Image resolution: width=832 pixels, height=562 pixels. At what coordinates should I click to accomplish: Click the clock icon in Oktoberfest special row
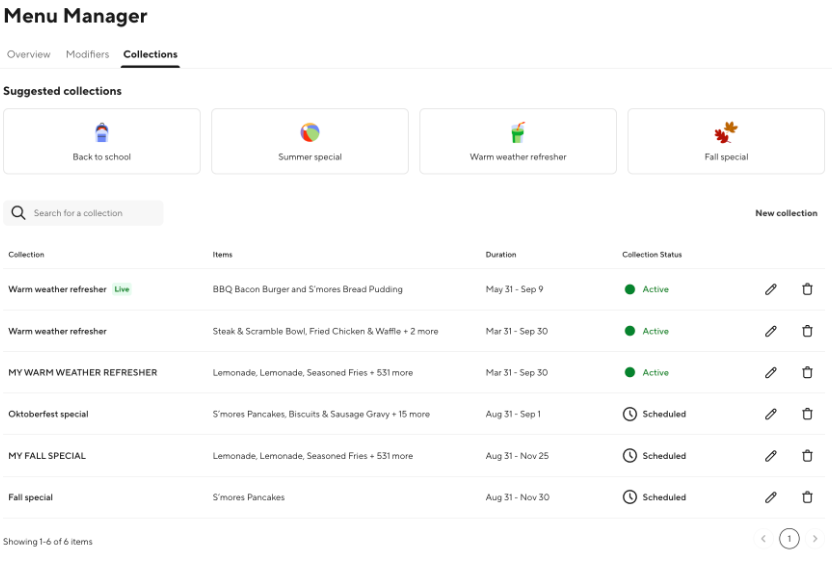[629, 414]
